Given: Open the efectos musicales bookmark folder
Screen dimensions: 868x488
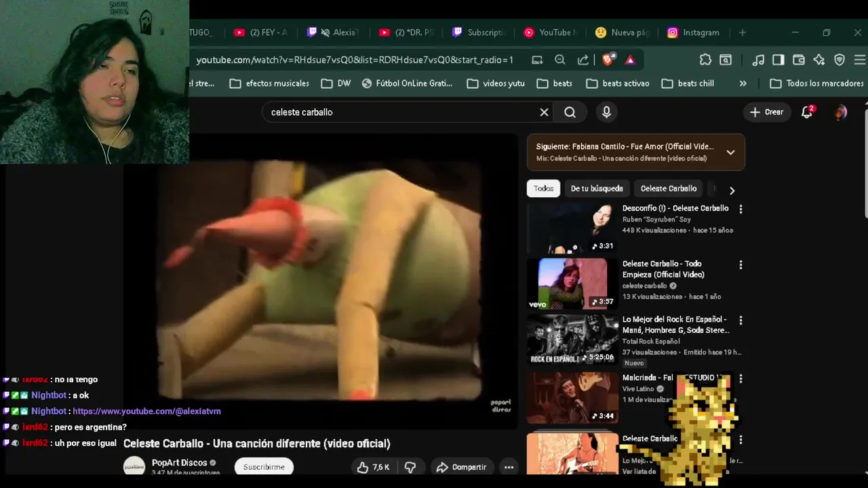Looking at the screenshot, I should 269,83.
